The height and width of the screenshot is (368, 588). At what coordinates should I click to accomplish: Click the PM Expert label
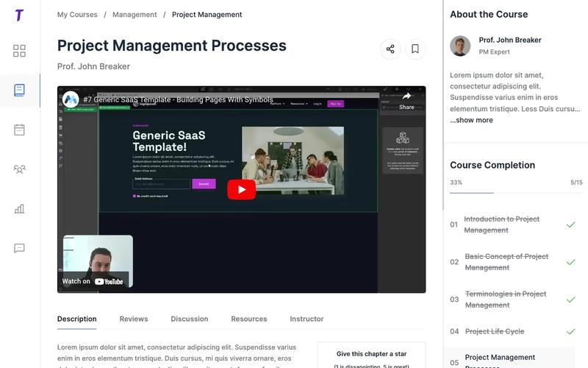click(x=494, y=52)
